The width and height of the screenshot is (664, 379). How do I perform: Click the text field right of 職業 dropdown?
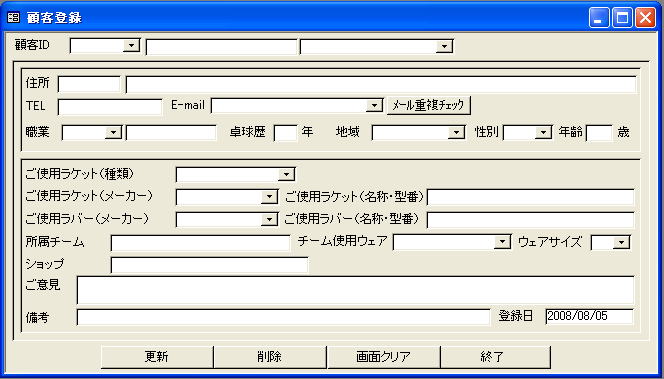(171, 133)
